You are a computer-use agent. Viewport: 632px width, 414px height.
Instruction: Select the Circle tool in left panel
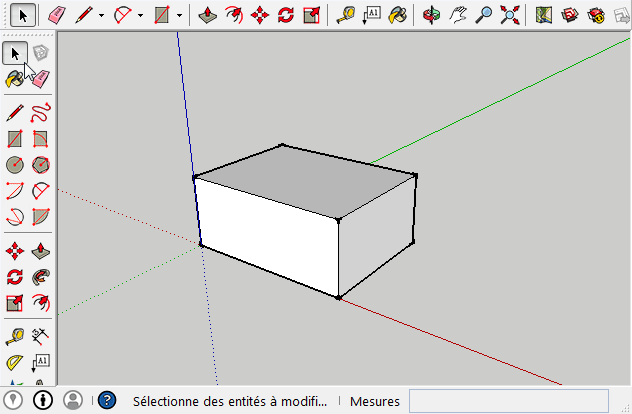pyautogui.click(x=15, y=164)
